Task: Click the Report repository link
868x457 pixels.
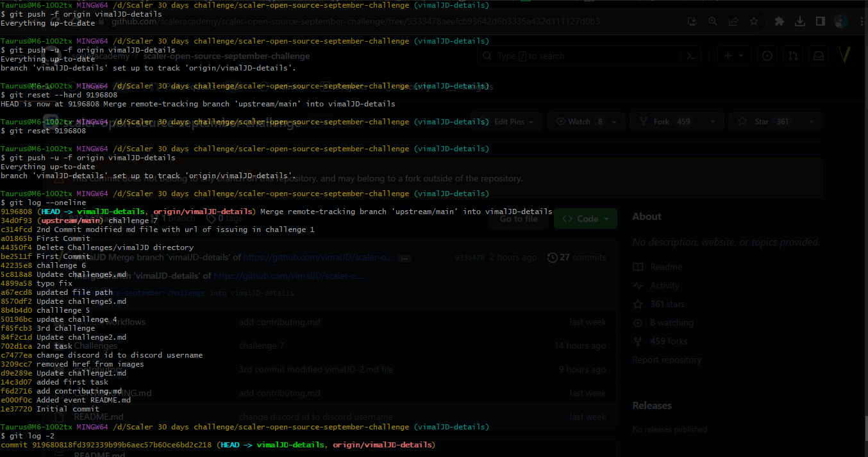Action: pyautogui.click(x=667, y=360)
